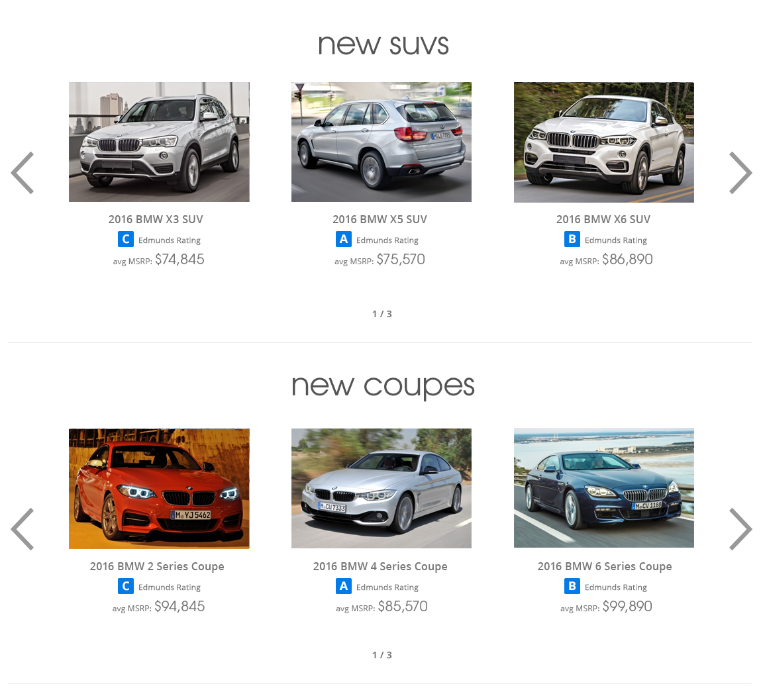Open the 2016 BMW 2 Series Coupe link
Screen dimensions: 763x700
157,566
